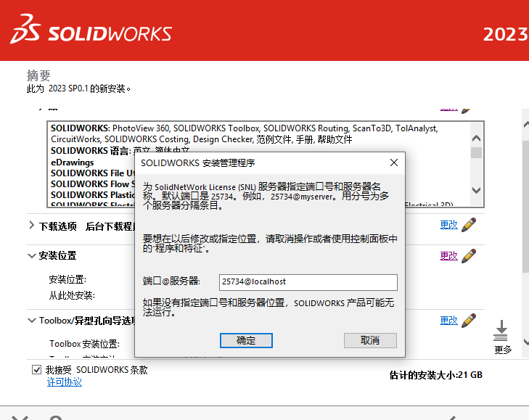The height and width of the screenshot is (420, 529).
Task: Click 更改 link for Toolbox options
Action: (x=448, y=321)
